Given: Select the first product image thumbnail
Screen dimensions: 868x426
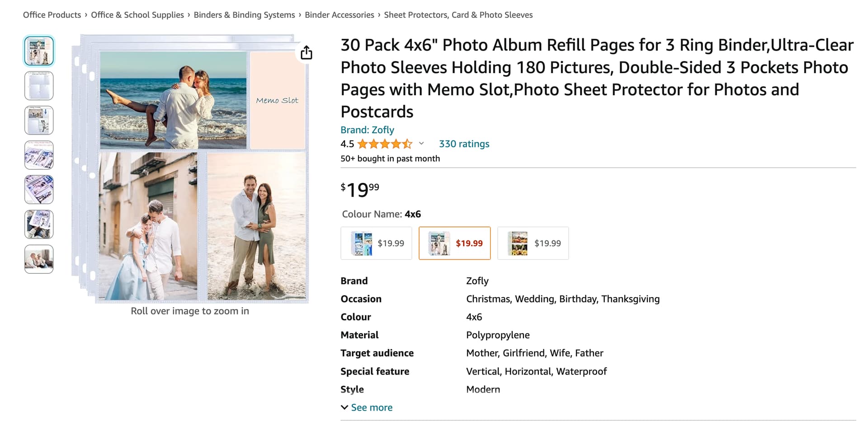Looking at the screenshot, I should [39, 51].
